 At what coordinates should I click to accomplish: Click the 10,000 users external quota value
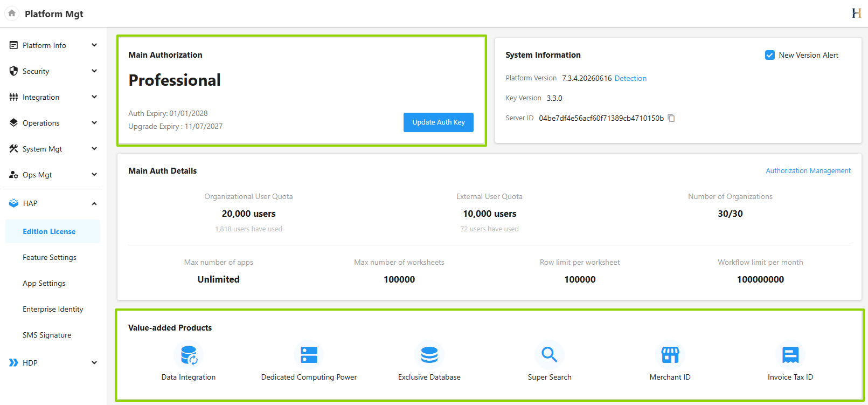tap(490, 214)
